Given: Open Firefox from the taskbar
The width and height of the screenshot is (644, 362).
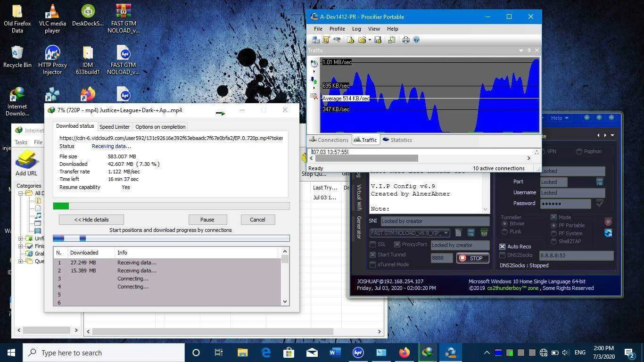Looking at the screenshot, I should 404,353.
